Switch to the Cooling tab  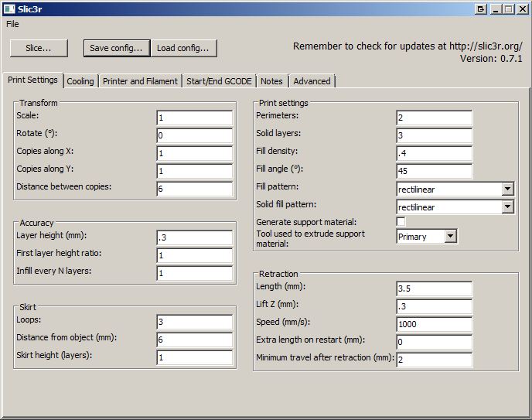tap(80, 81)
